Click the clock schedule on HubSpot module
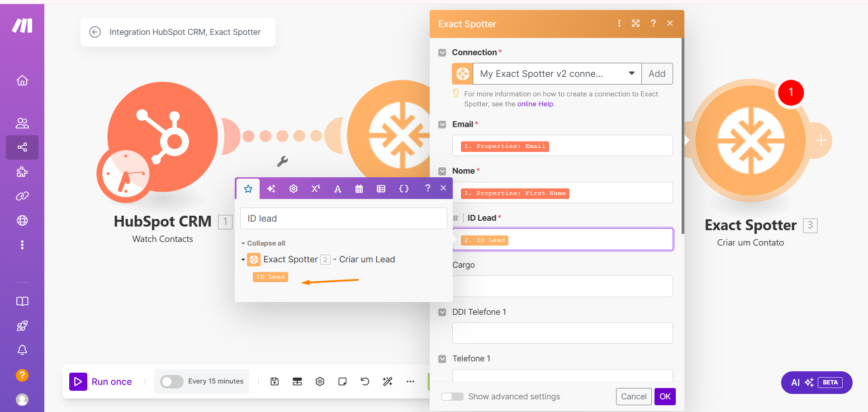This screenshot has width=868, height=412. pyautogui.click(x=125, y=174)
